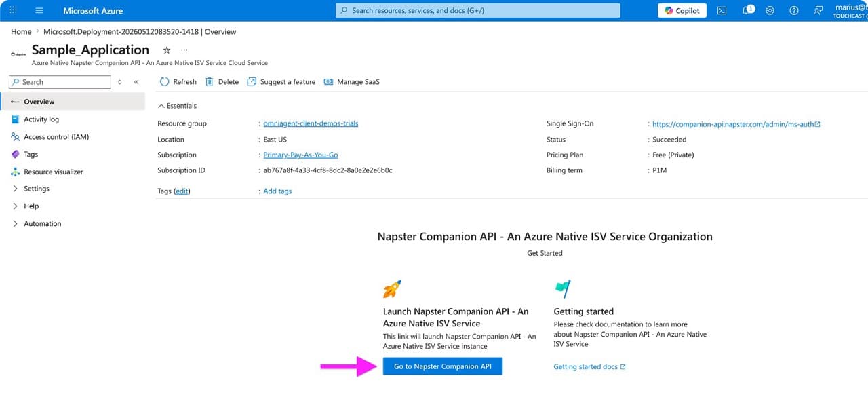This screenshot has width=868, height=399.
Task: Toggle the sidebar expand/collapse arrows
Action: click(x=120, y=82)
